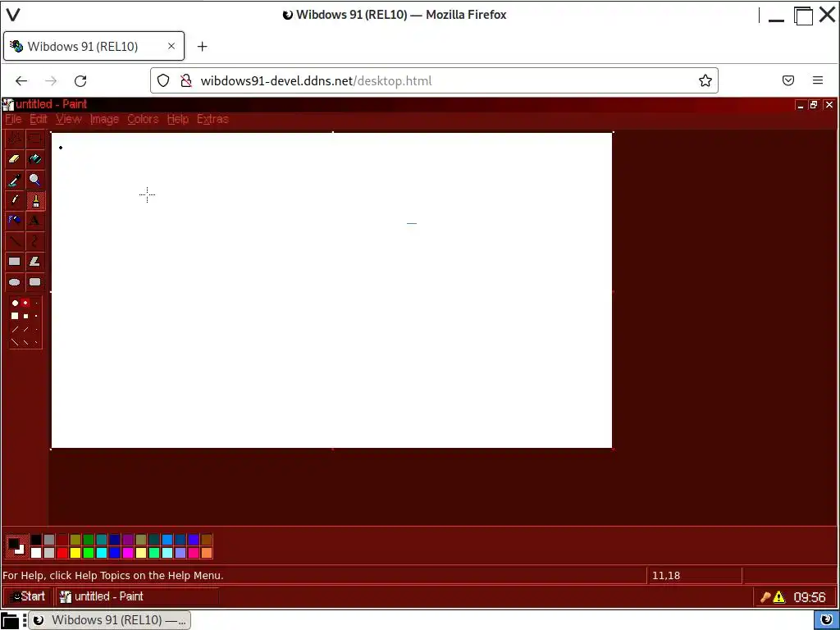Choose the large backslash brush shape
The width and height of the screenshot is (840, 630).
click(15, 342)
